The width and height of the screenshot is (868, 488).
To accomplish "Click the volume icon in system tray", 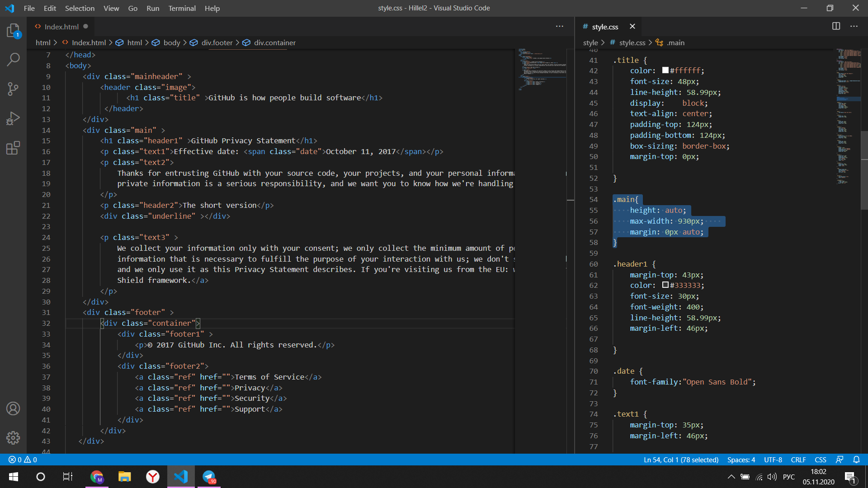I will pos(772,477).
